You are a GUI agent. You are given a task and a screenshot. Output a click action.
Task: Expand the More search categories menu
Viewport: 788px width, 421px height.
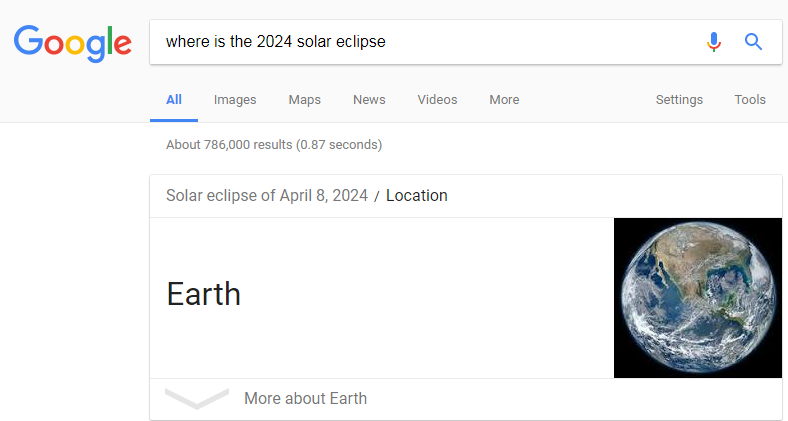coord(504,99)
